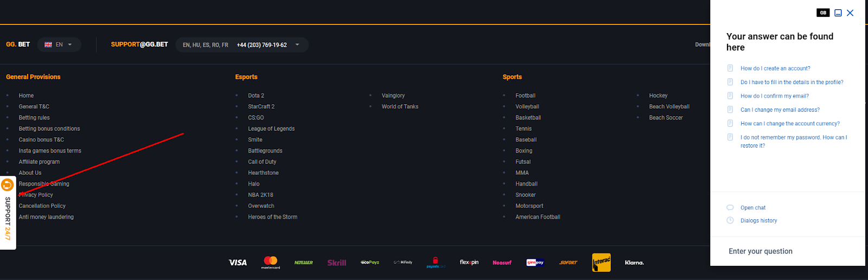This screenshot has width=868, height=280.
Task: Click the flexepin payment logo
Action: click(469, 263)
